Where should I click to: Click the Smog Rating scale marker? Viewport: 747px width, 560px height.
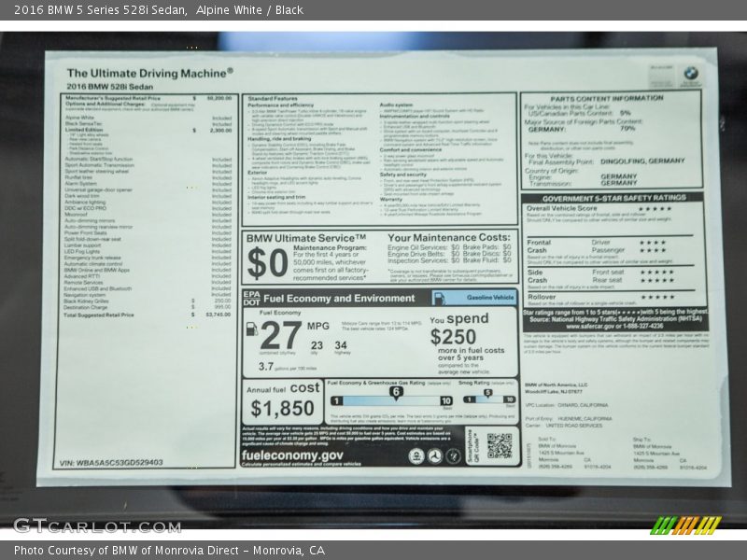pos(487,393)
